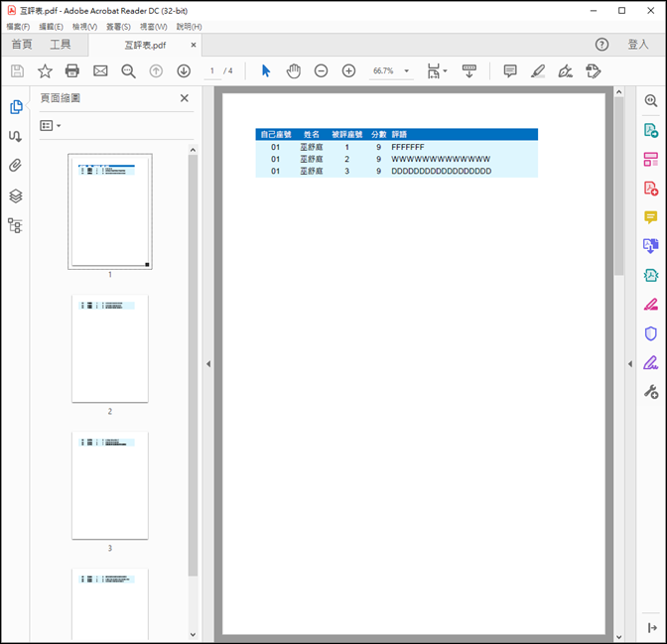Select page 2 thumbnail

[110, 348]
